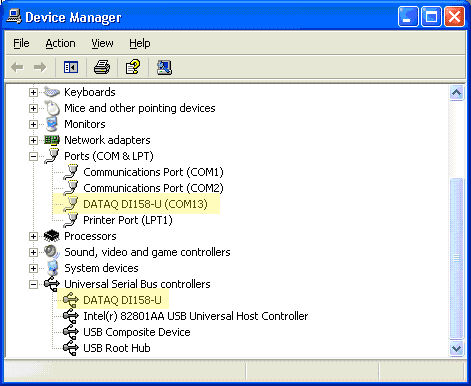Select Communications Port (COM2) entry
This screenshot has width=471, height=386.
(x=153, y=188)
